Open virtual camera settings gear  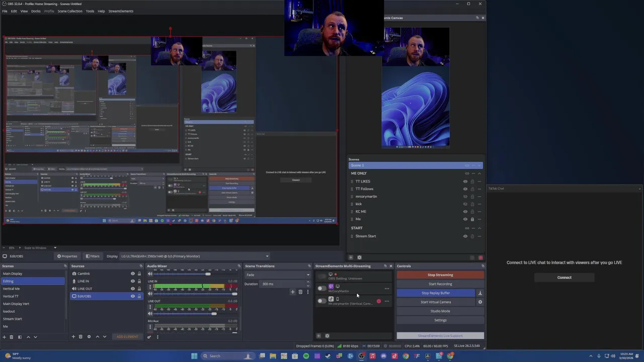click(480, 302)
